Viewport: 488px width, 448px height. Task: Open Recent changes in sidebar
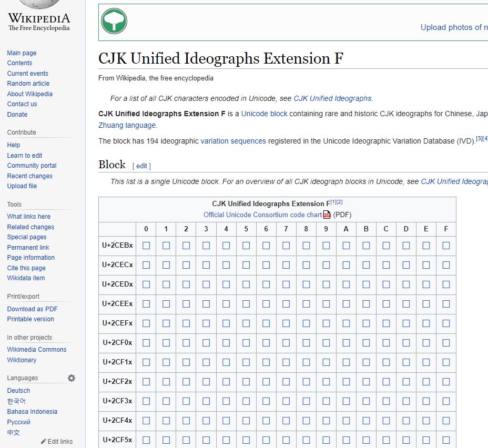(x=30, y=176)
